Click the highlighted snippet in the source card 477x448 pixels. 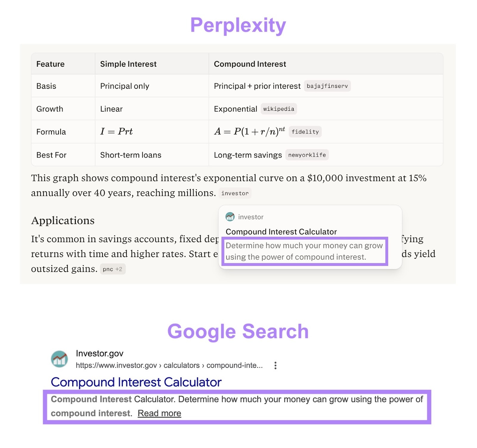click(x=305, y=251)
